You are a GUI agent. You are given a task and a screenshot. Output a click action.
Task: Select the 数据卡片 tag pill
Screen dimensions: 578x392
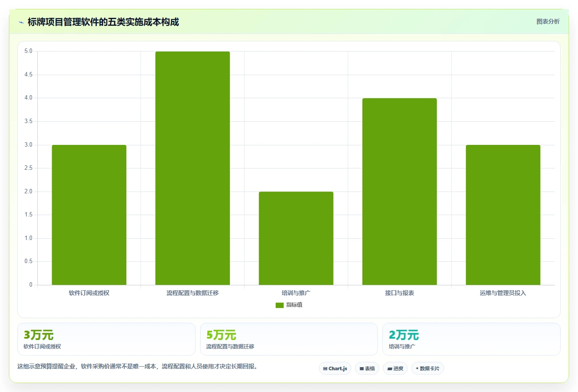tap(428, 368)
